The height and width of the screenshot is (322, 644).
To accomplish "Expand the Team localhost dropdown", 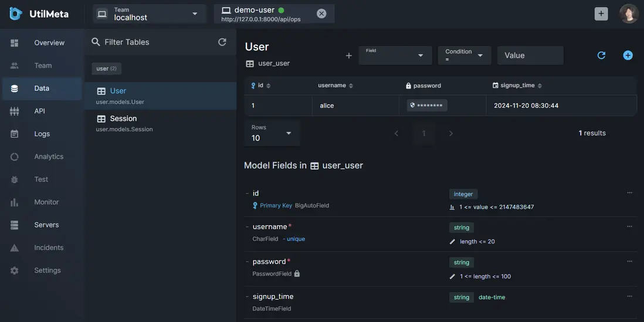I will [149, 14].
